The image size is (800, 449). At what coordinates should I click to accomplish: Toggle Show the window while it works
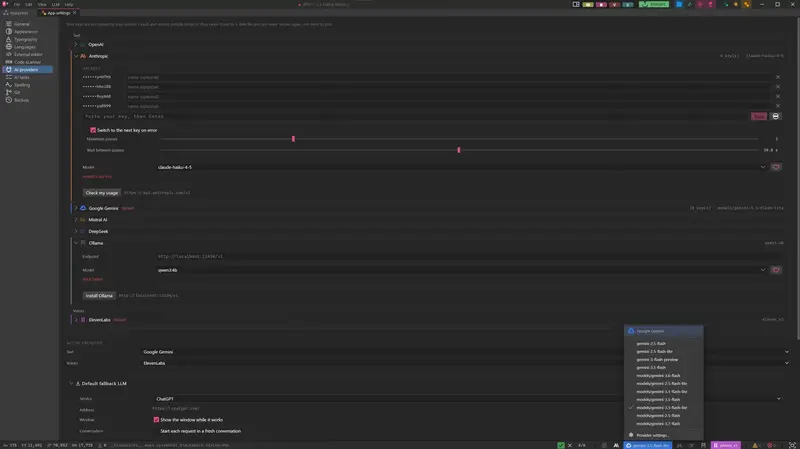pyautogui.click(x=156, y=420)
